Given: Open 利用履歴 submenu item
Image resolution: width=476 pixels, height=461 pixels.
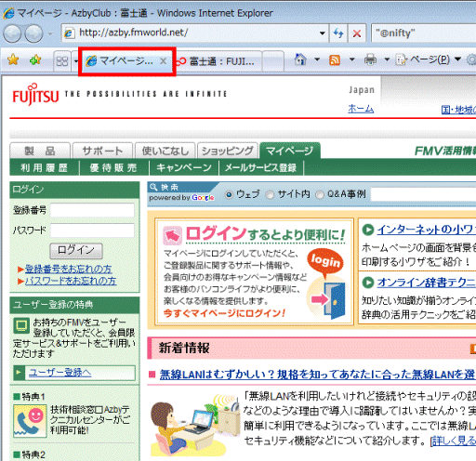Looking at the screenshot, I should click(44, 168).
